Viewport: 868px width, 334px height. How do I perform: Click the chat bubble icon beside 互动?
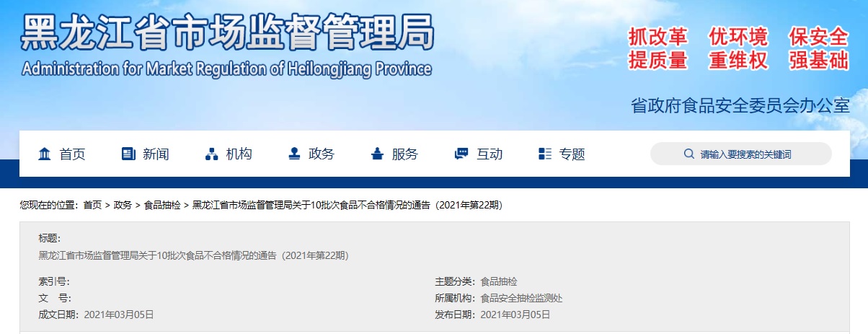point(461,154)
